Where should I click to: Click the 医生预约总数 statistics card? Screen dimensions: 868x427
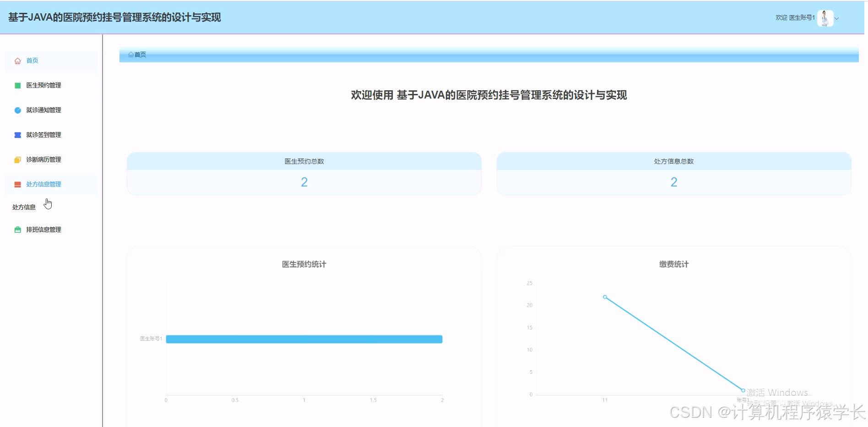[x=304, y=174]
